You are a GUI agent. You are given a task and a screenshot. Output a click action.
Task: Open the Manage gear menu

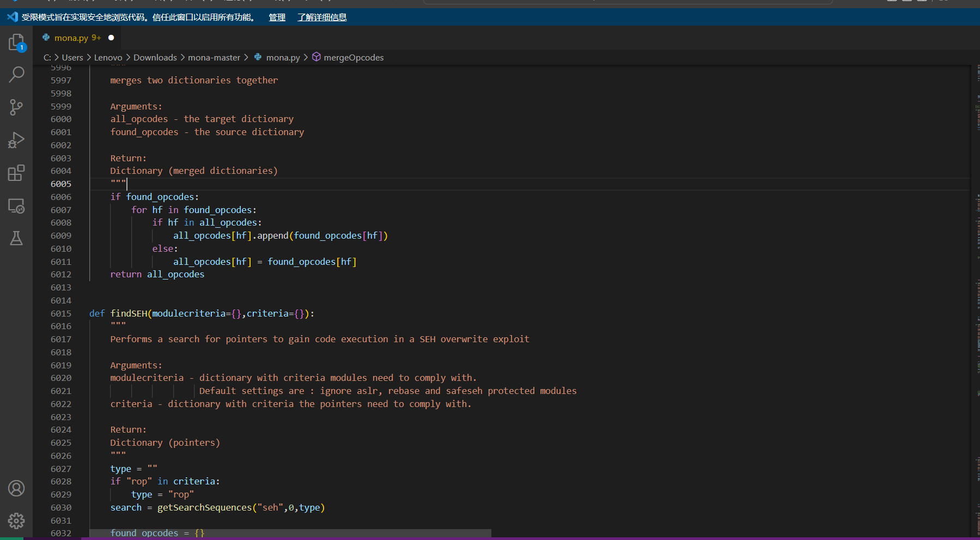pyautogui.click(x=16, y=521)
